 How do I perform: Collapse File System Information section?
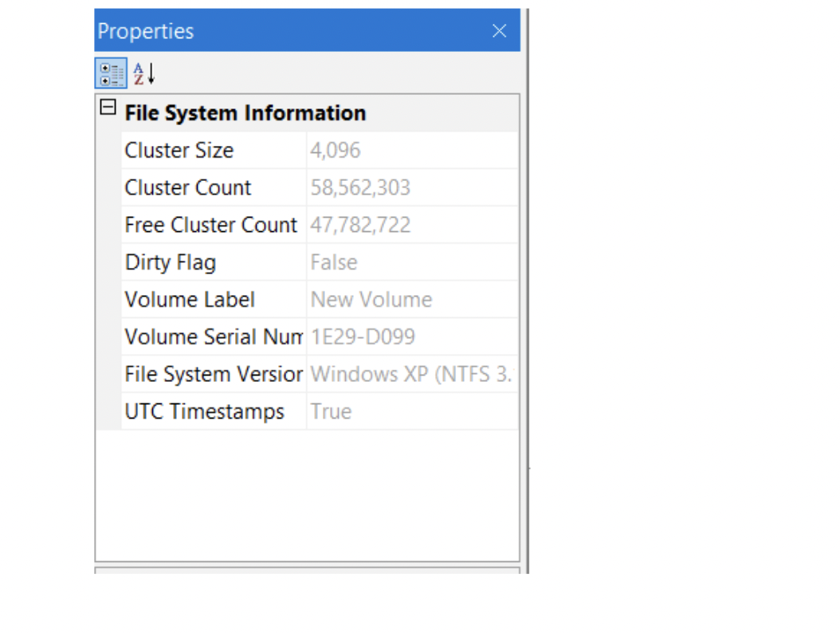[108, 107]
